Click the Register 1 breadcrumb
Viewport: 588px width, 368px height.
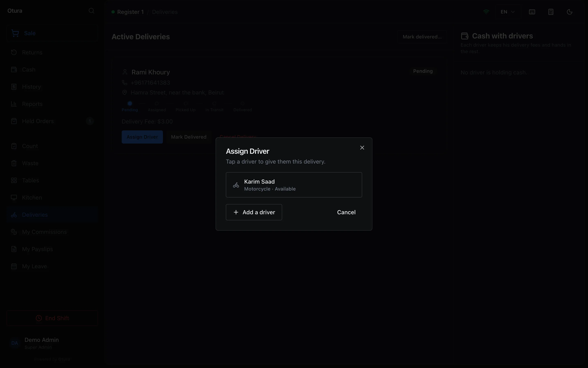tap(130, 12)
